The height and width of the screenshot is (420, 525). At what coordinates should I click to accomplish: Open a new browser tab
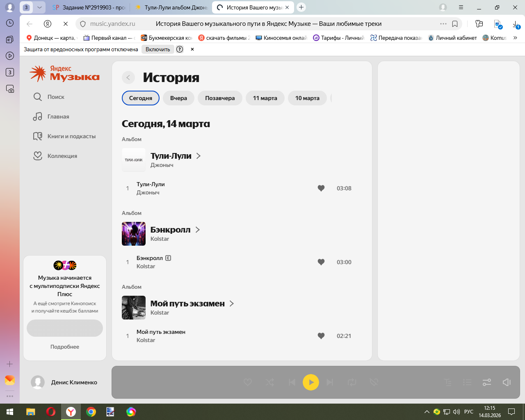(x=301, y=7)
